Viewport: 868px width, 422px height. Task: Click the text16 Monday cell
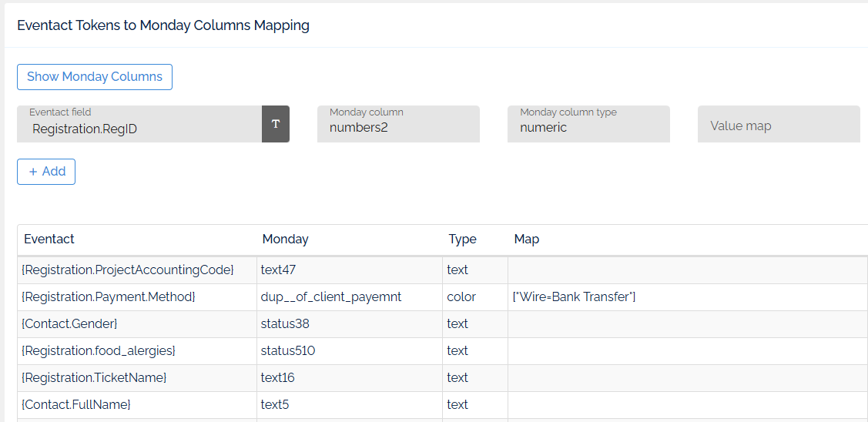[350, 377]
